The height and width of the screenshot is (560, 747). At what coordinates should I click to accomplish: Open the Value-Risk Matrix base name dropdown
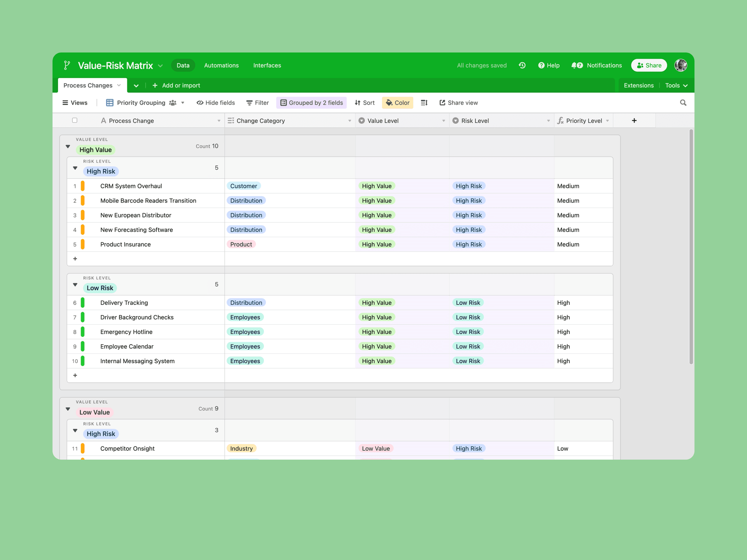pyautogui.click(x=160, y=66)
